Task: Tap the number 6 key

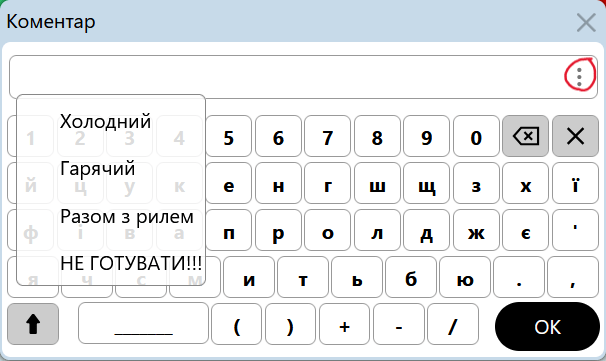Action: [x=278, y=136]
